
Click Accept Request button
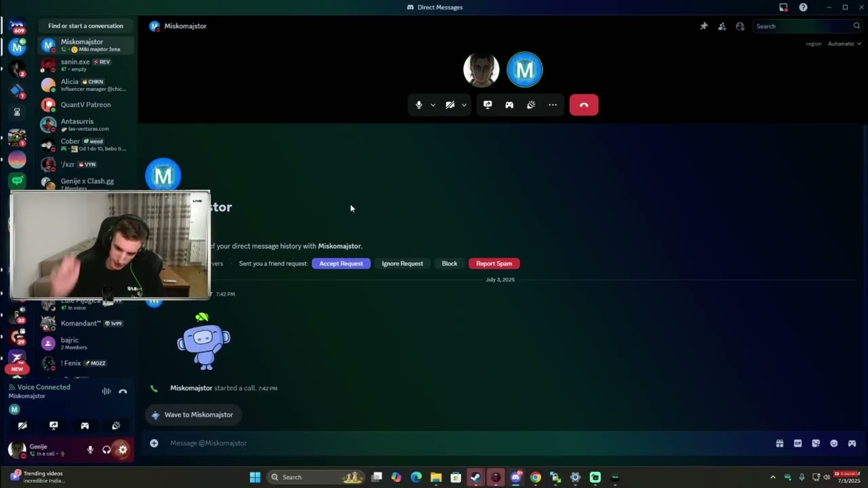pos(341,264)
